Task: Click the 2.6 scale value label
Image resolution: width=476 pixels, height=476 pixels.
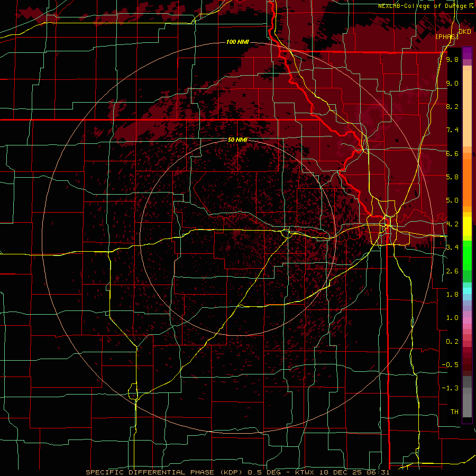Action: [x=452, y=271]
